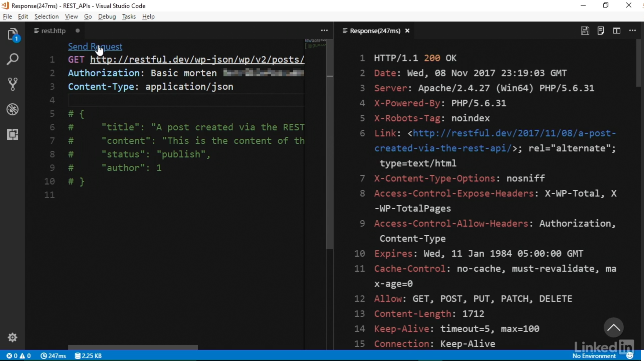Click the save response icon
This screenshot has height=361, width=644.
click(585, 31)
